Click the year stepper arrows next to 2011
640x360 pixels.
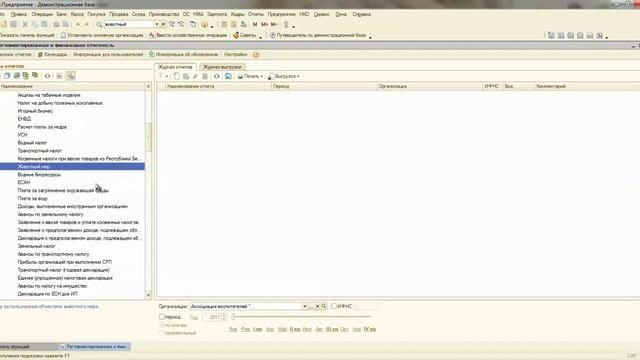click(224, 317)
